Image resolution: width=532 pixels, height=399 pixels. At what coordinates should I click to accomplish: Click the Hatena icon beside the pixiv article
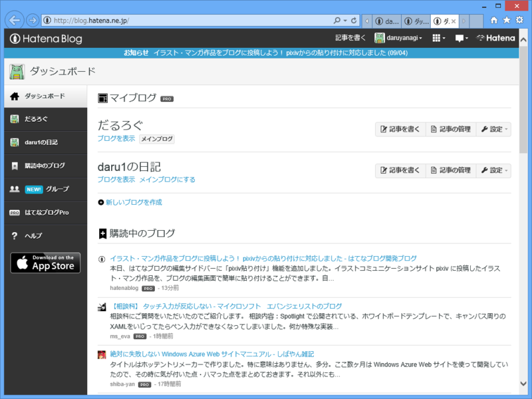click(102, 259)
